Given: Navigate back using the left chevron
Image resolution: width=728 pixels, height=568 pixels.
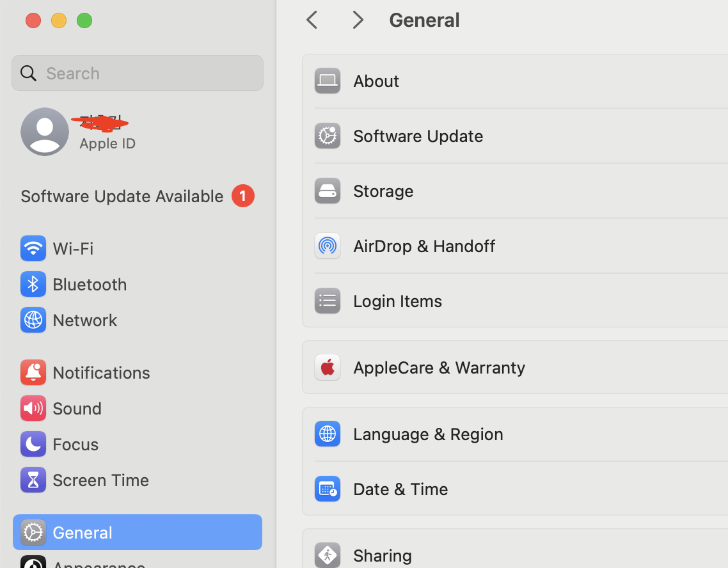Looking at the screenshot, I should tap(312, 20).
